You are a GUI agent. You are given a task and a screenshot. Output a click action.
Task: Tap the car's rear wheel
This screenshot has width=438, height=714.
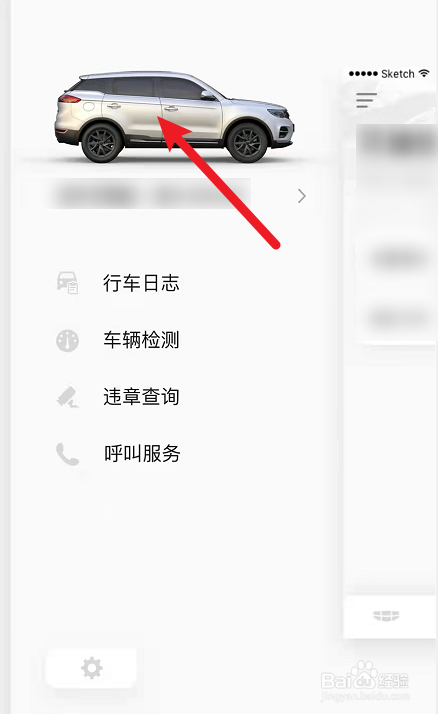(x=102, y=142)
